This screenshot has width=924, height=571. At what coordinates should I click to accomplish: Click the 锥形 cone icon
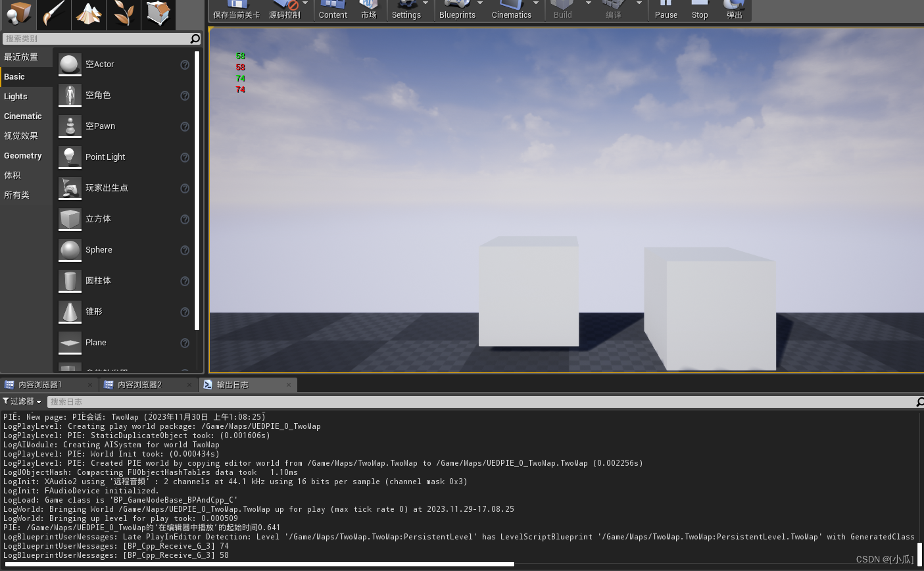click(x=70, y=312)
